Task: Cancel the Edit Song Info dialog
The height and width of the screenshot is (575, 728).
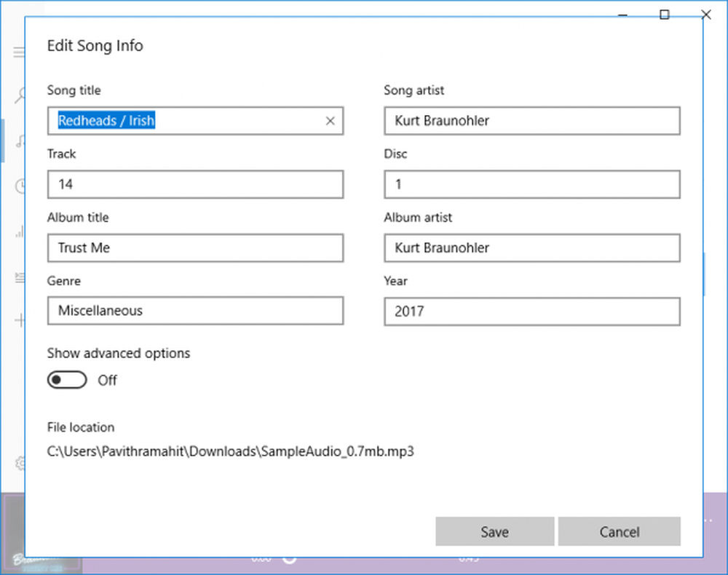Action: (619, 532)
